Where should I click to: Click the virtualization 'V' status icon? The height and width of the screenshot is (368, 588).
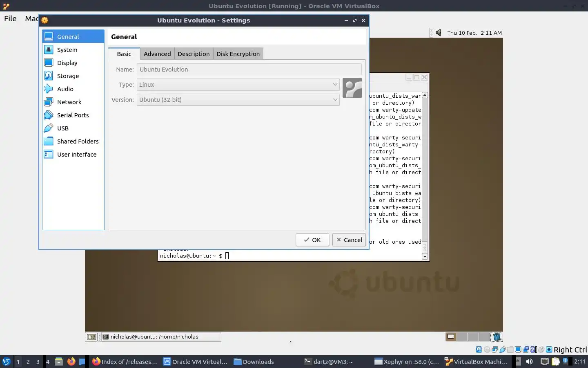(533, 350)
